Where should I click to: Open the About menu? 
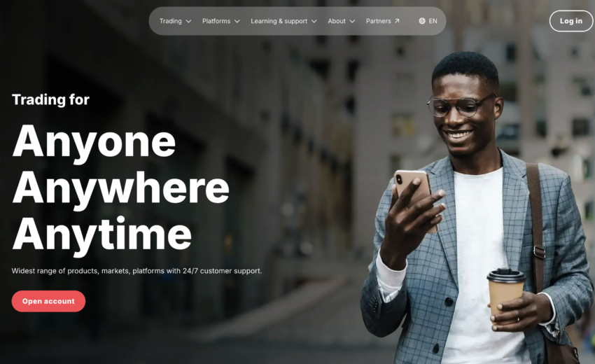coord(341,21)
